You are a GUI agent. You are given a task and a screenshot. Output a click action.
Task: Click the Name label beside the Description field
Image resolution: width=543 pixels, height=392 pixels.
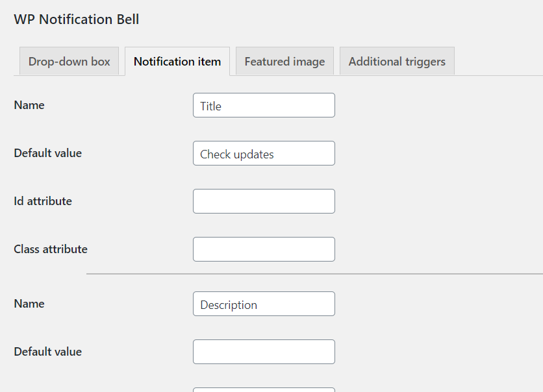tap(29, 304)
